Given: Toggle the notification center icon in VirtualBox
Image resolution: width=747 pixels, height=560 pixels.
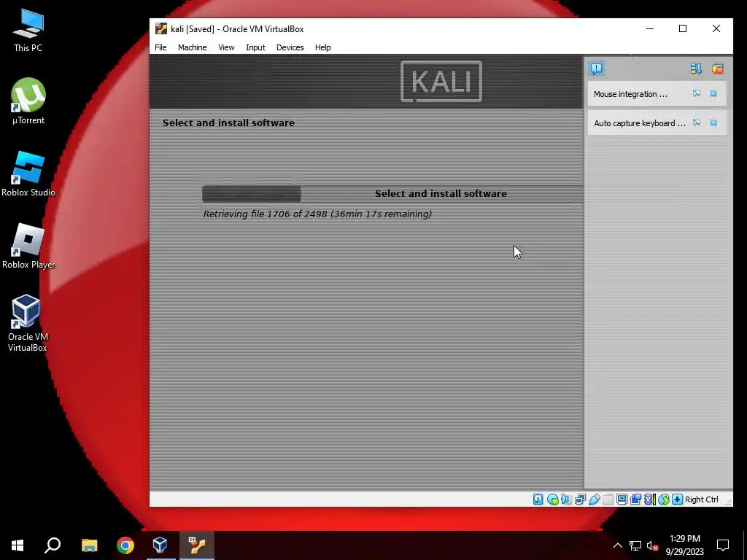Looking at the screenshot, I should [597, 69].
